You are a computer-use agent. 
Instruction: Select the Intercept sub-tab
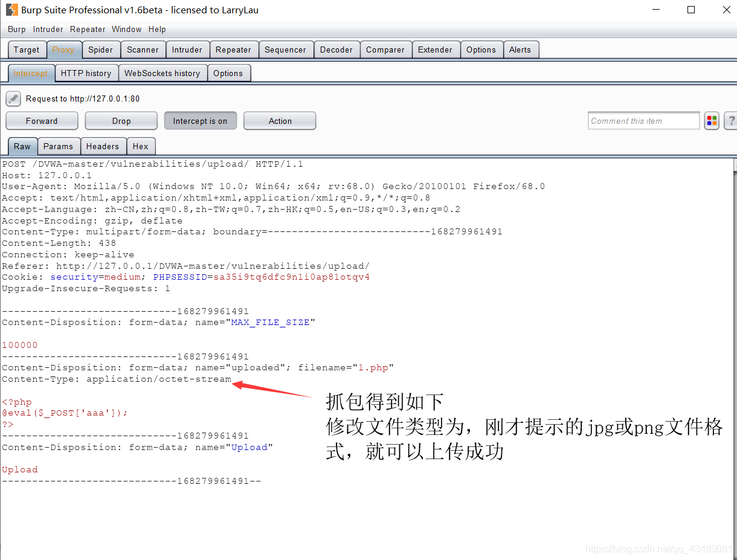pyautogui.click(x=31, y=73)
